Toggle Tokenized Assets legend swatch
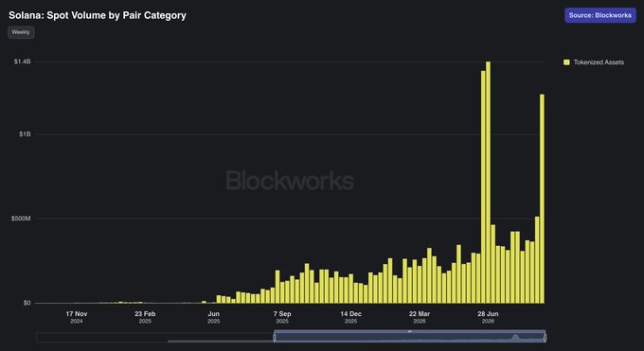This screenshot has height=351, width=644. coord(566,62)
